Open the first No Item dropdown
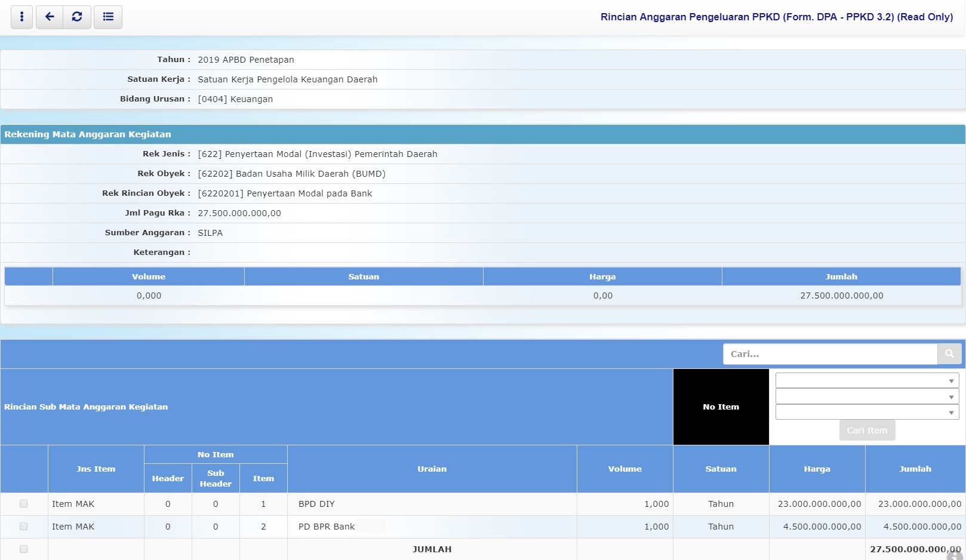 click(x=867, y=381)
